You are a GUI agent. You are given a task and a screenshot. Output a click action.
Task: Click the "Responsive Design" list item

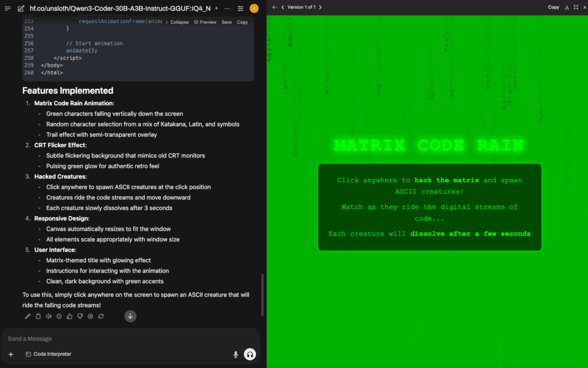(62, 218)
